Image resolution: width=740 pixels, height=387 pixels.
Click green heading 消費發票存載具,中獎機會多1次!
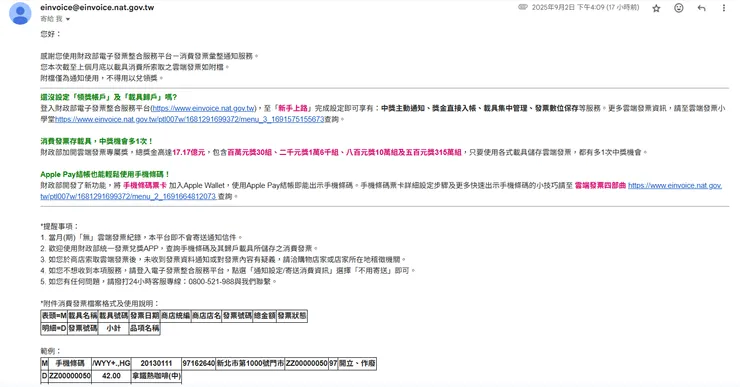97,141
